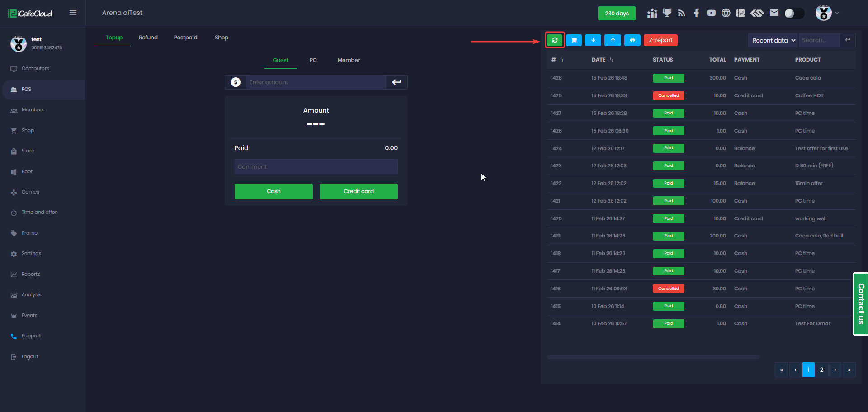
Task: Click the YouTube icon in header
Action: [x=711, y=13]
